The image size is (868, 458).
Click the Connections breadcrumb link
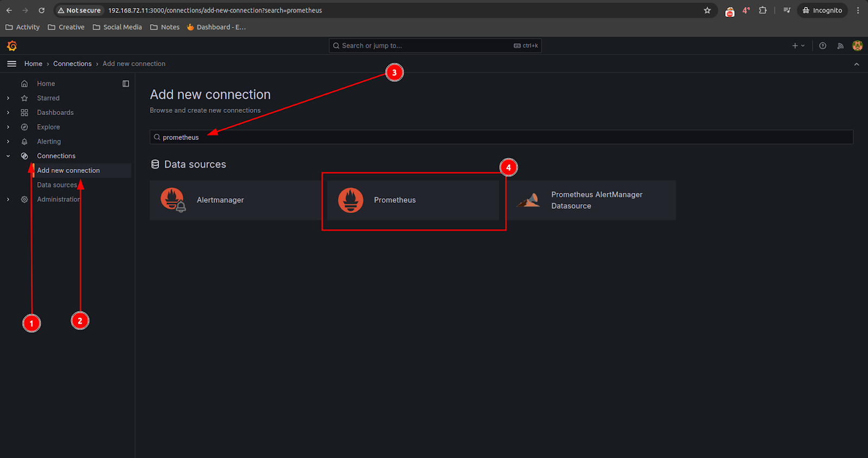coord(72,64)
